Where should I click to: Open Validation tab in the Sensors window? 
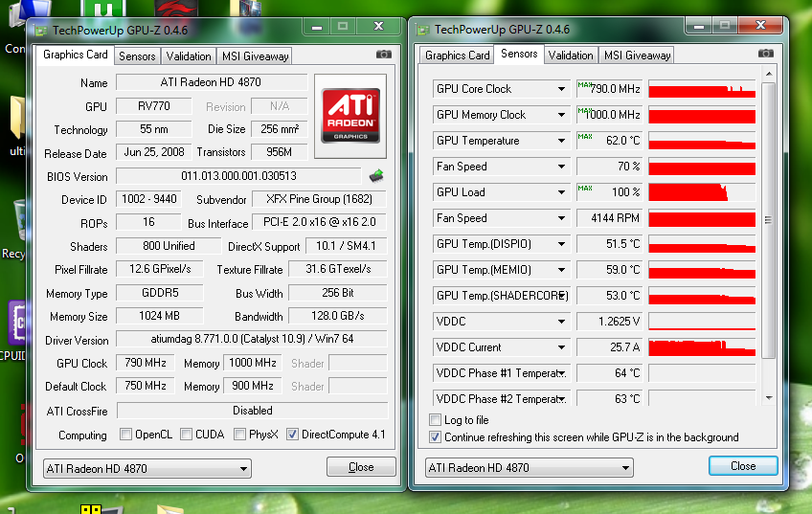click(571, 56)
